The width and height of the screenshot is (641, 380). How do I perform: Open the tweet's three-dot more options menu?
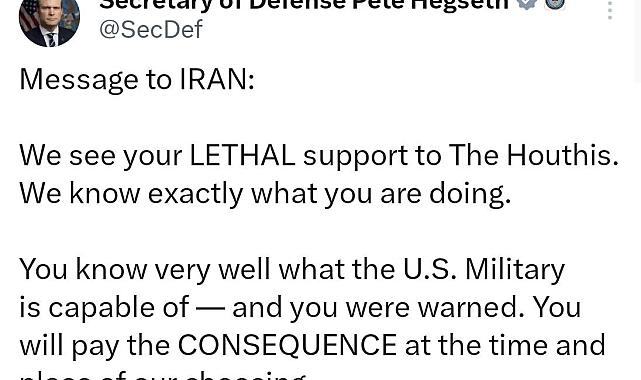pyautogui.click(x=610, y=10)
